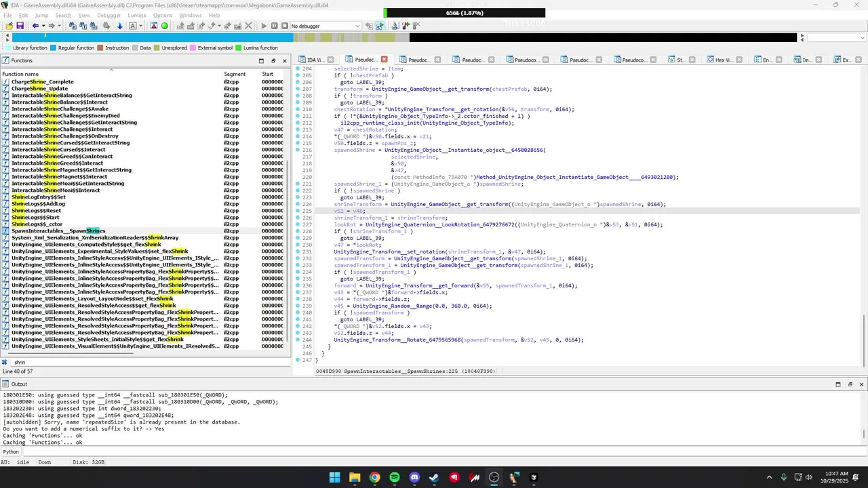Click the Open file toolbar icon
Image resolution: width=868 pixels, height=488 pixels.
9,26
